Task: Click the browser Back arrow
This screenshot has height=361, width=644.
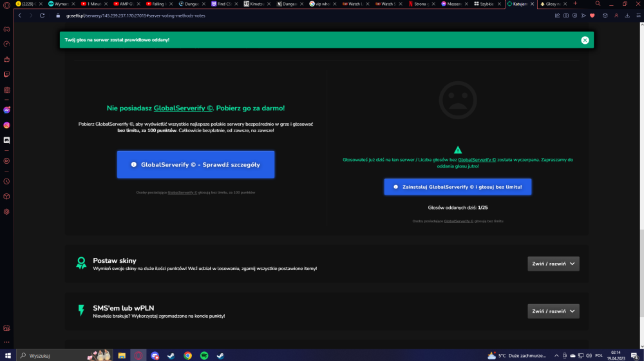Action: click(20, 15)
